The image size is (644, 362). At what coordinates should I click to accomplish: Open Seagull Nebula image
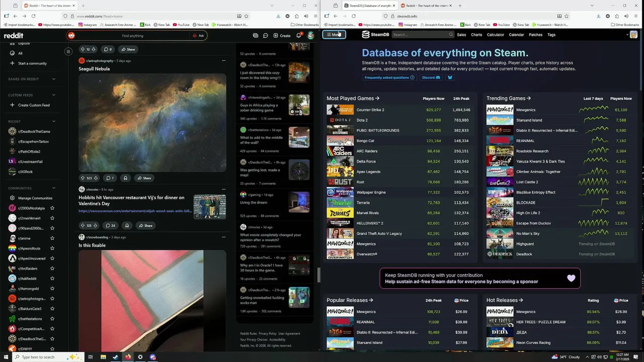(152, 123)
